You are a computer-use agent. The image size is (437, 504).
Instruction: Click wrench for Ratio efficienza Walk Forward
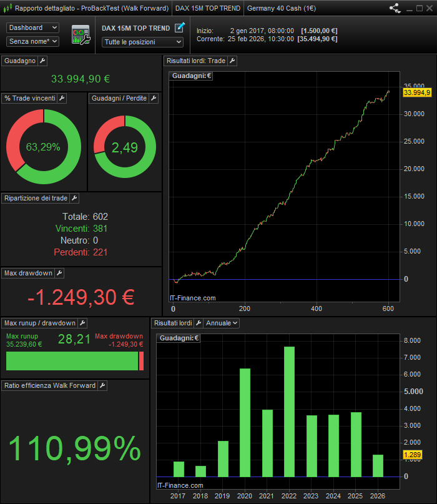click(x=102, y=385)
